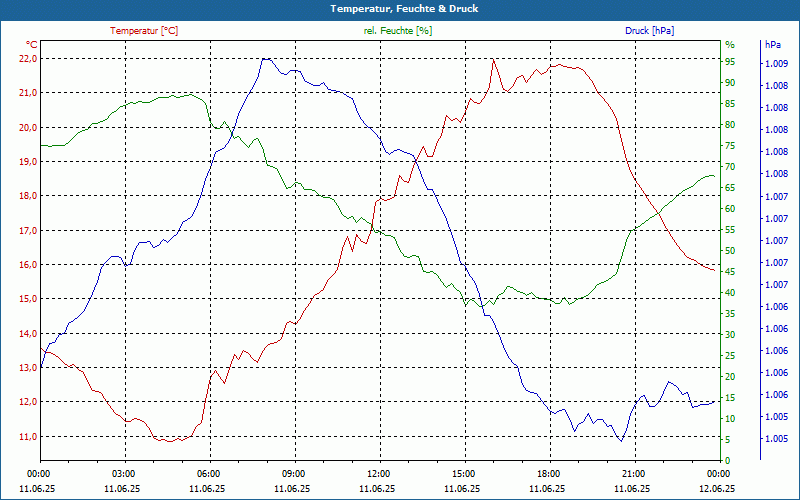Click the 10 value on the humidity axis
The width and height of the screenshot is (800, 500).
click(x=730, y=418)
